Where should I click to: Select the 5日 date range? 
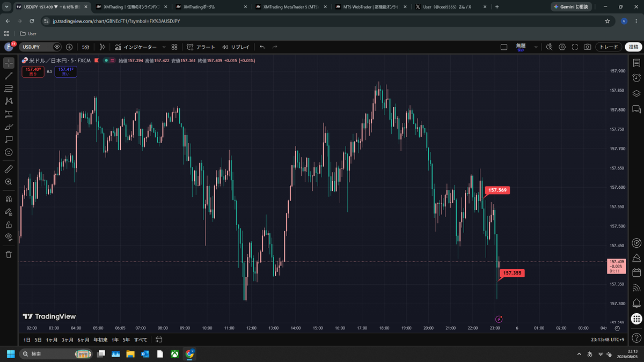point(38,339)
